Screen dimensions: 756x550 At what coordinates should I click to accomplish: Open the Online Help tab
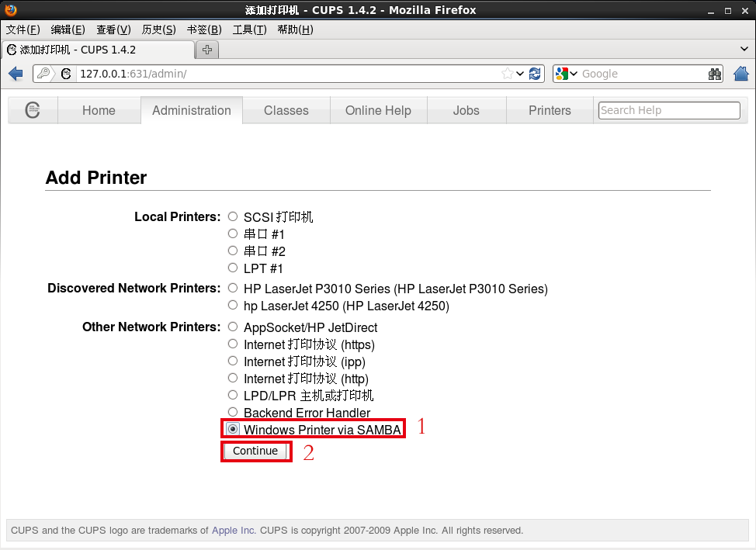(x=379, y=110)
